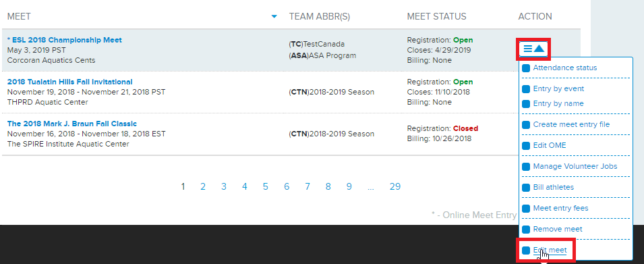Click the icon next to Create meet entry file
Image resolution: width=644 pixels, height=264 pixels.
[526, 125]
